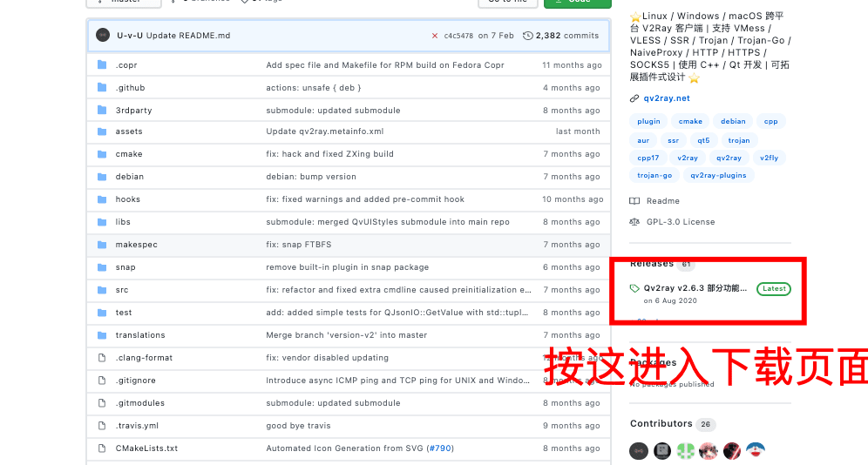
Task: Open commit hash c4c5478
Action: (458, 36)
